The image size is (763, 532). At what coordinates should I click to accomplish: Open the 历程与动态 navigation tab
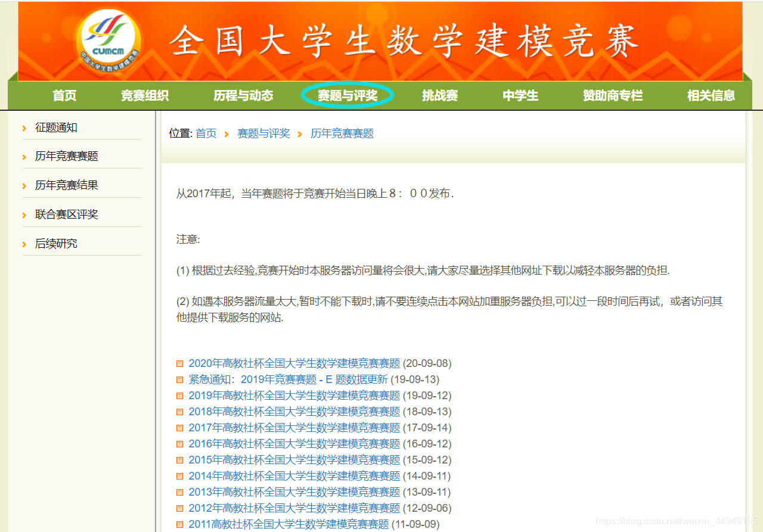click(x=243, y=95)
